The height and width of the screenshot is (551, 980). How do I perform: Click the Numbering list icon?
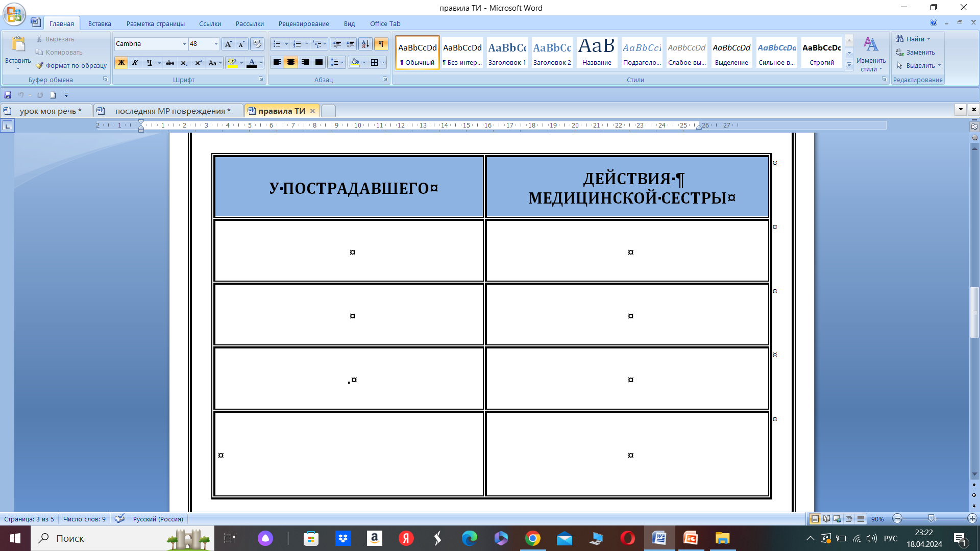click(x=298, y=44)
